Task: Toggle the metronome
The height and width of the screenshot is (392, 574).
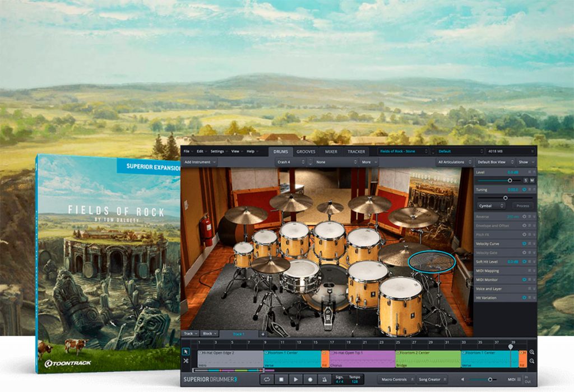Action: click(x=325, y=380)
